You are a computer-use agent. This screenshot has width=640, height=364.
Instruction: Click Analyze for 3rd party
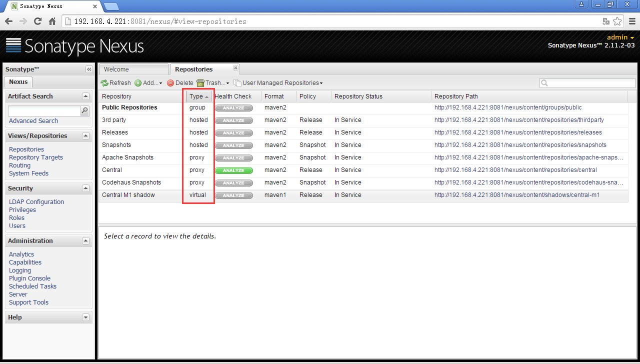[x=233, y=120]
